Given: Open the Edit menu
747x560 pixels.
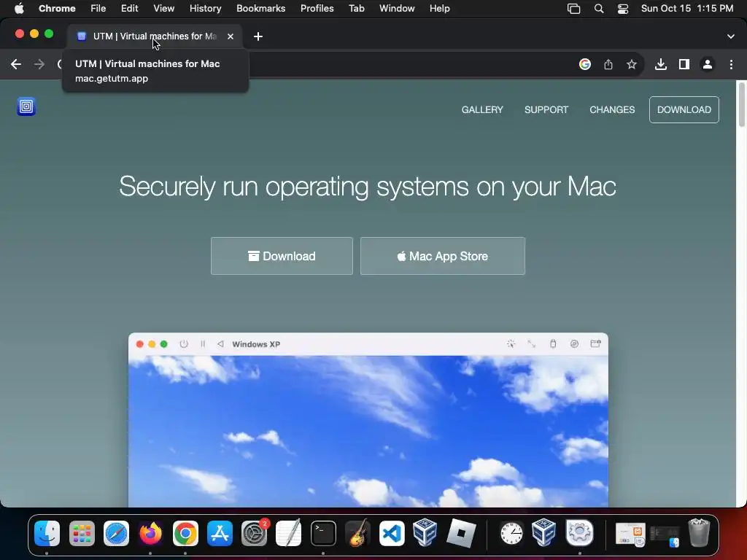Looking at the screenshot, I should [x=130, y=9].
